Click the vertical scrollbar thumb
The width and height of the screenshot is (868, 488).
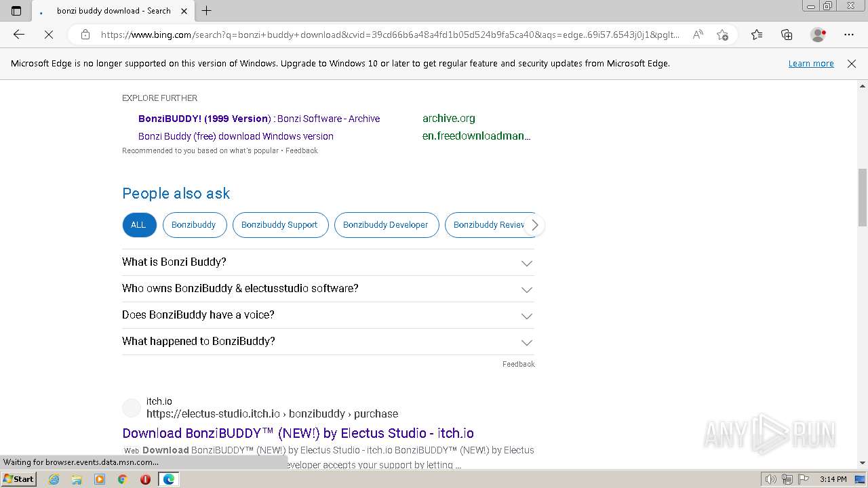[863, 197]
